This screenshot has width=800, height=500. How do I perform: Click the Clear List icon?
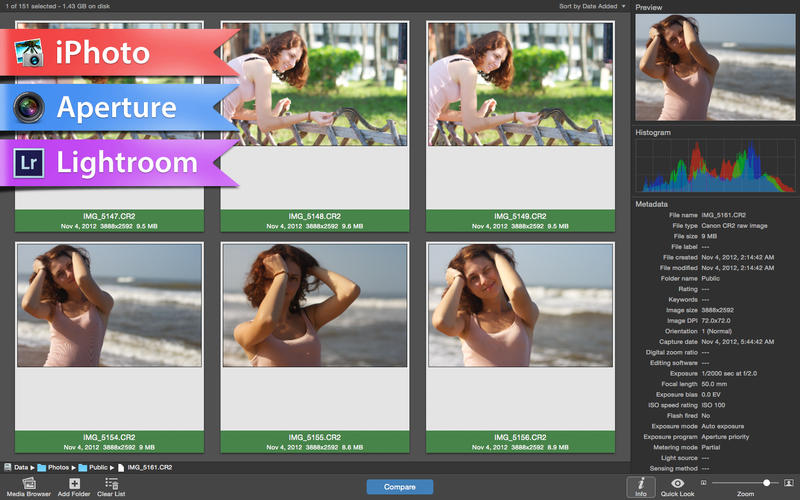tap(111, 483)
